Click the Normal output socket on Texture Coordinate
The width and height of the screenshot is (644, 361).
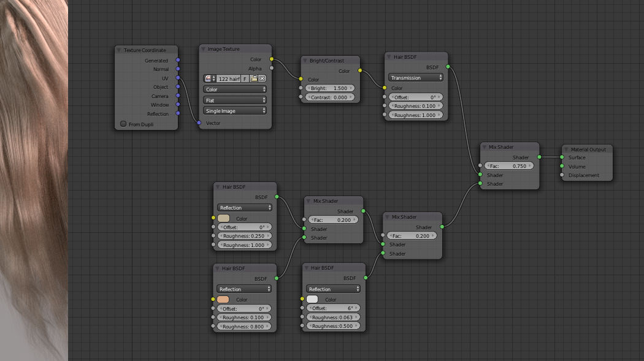(x=178, y=69)
